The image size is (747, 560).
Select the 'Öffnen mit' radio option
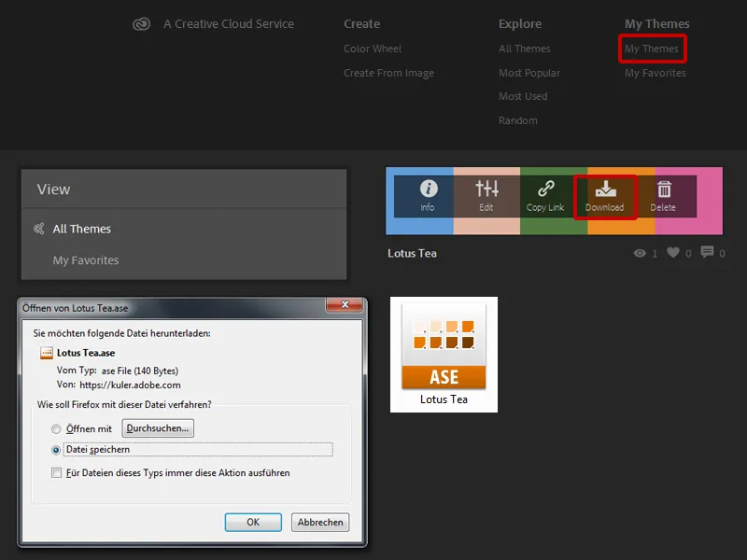(x=56, y=429)
